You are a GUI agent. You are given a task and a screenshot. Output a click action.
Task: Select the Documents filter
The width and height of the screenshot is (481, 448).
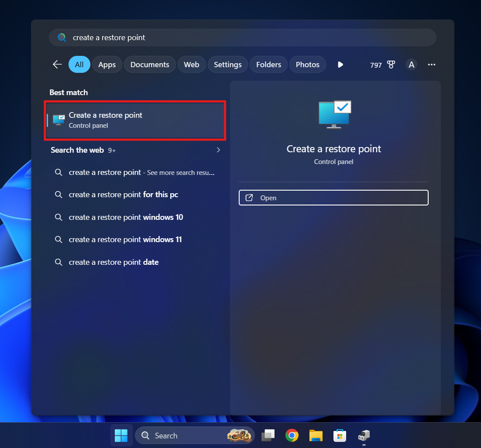click(150, 64)
